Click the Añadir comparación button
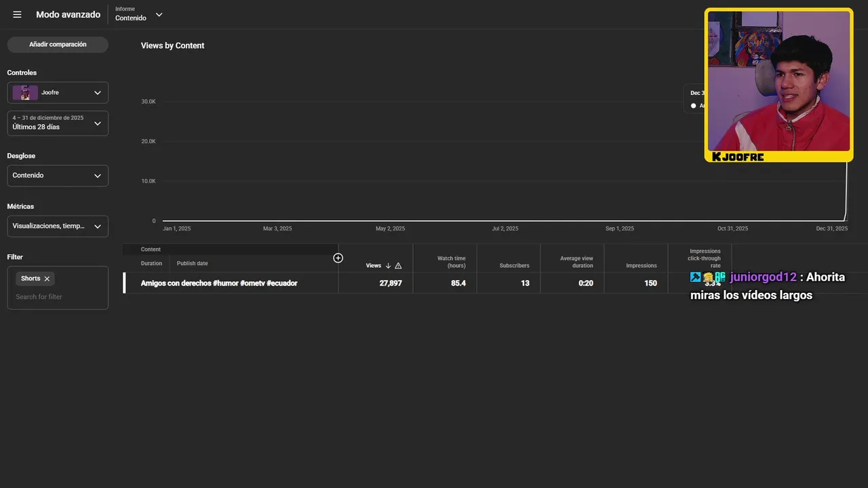 tap(58, 45)
